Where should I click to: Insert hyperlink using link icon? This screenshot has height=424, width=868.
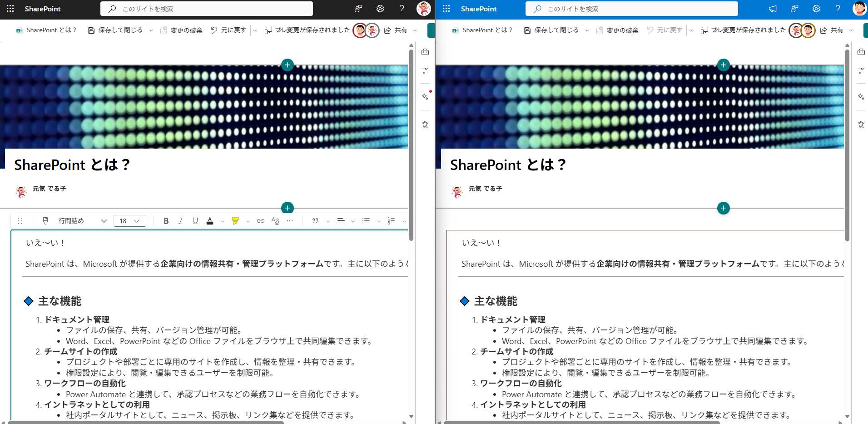[x=261, y=221]
